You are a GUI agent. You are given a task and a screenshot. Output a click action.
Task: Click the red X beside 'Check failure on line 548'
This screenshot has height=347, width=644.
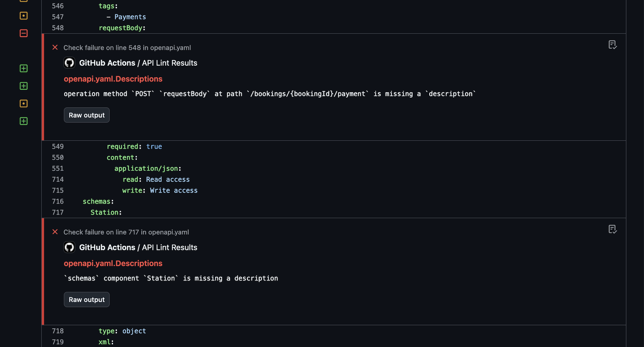[55, 47]
